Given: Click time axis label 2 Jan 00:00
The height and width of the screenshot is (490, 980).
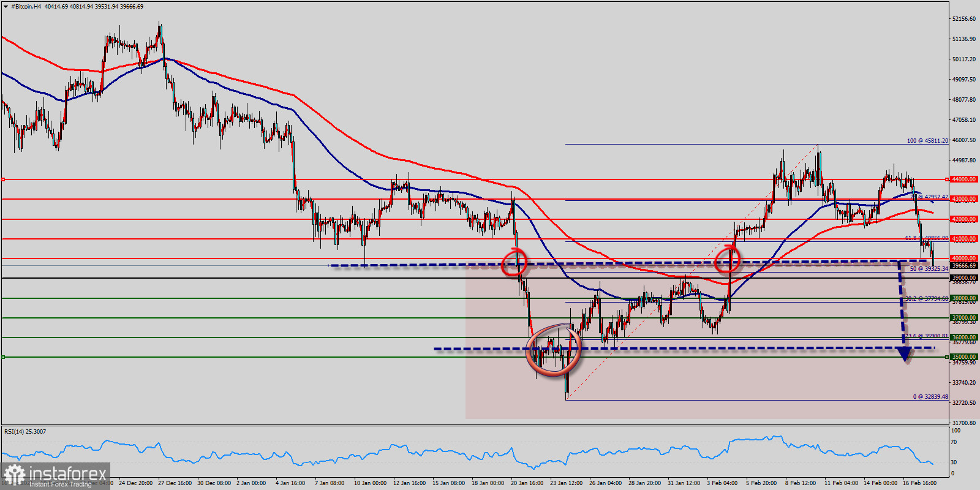Looking at the screenshot, I should (251, 483).
